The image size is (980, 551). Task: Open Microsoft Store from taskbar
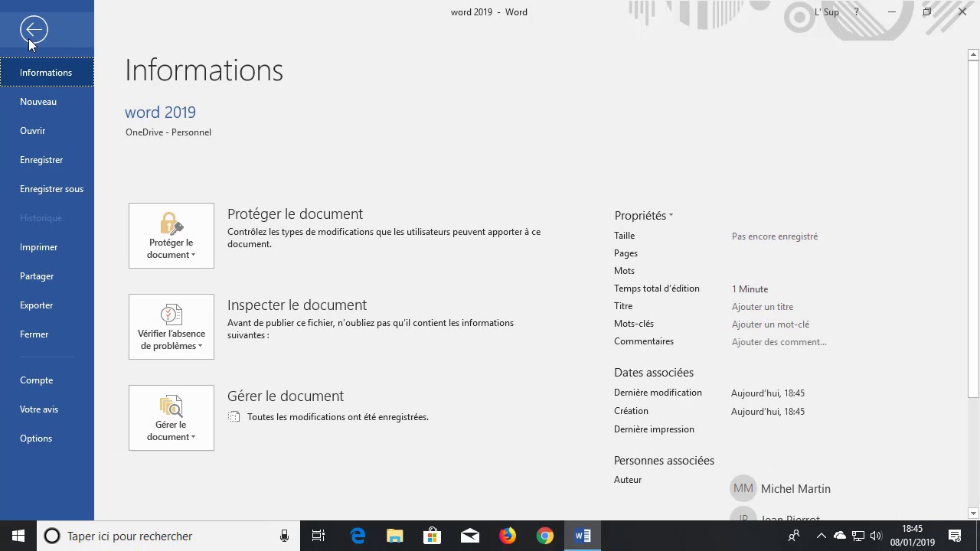pyautogui.click(x=433, y=536)
